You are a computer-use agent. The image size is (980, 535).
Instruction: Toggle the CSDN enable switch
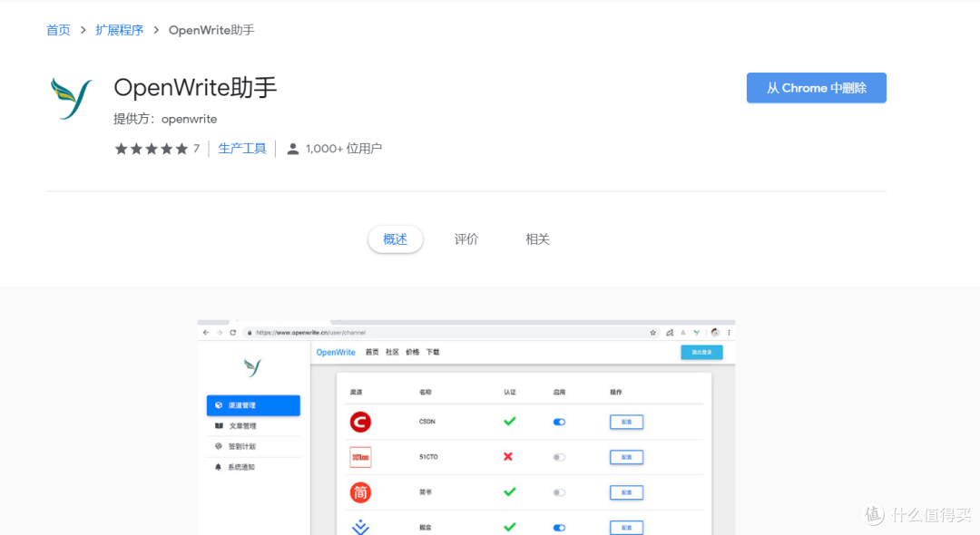(x=559, y=422)
